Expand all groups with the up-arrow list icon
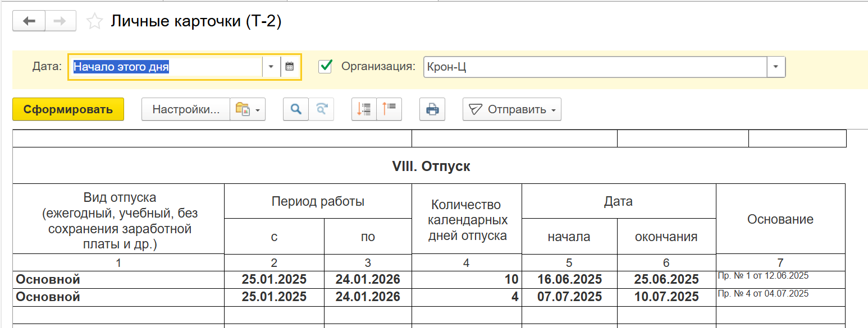 [389, 109]
